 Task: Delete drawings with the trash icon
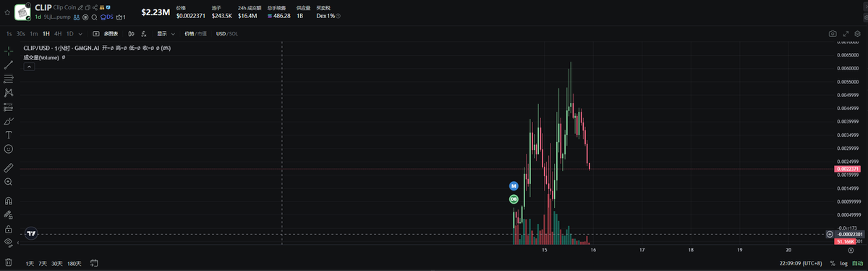pyautogui.click(x=9, y=262)
